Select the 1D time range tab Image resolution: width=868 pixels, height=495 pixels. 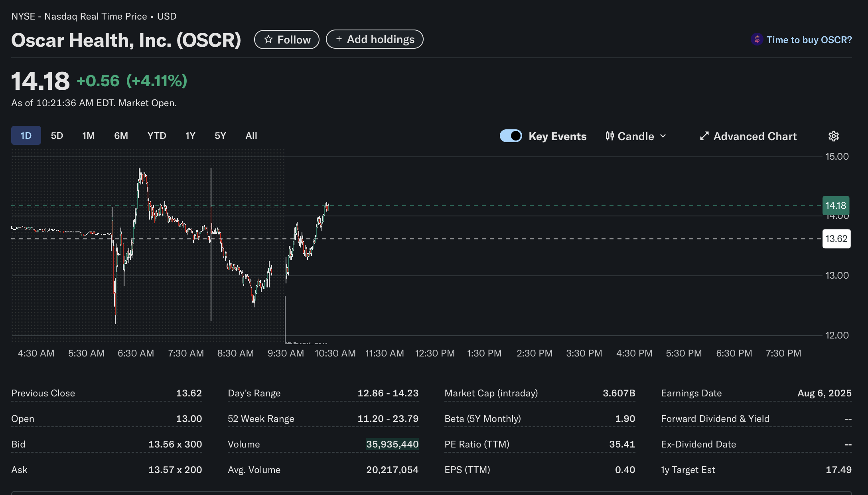[26, 135]
